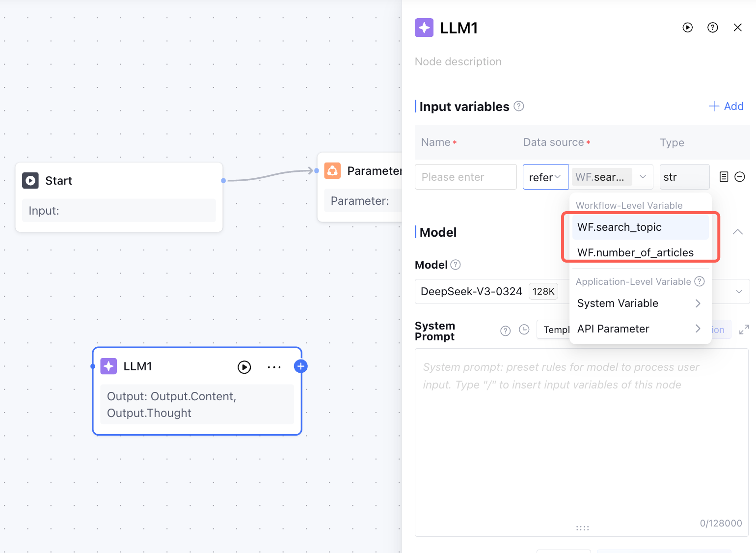Collapse the Model section

coord(737,232)
